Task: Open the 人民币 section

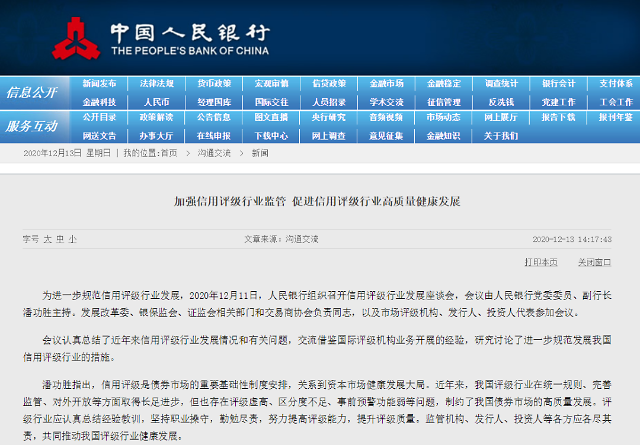Action: click(x=157, y=102)
